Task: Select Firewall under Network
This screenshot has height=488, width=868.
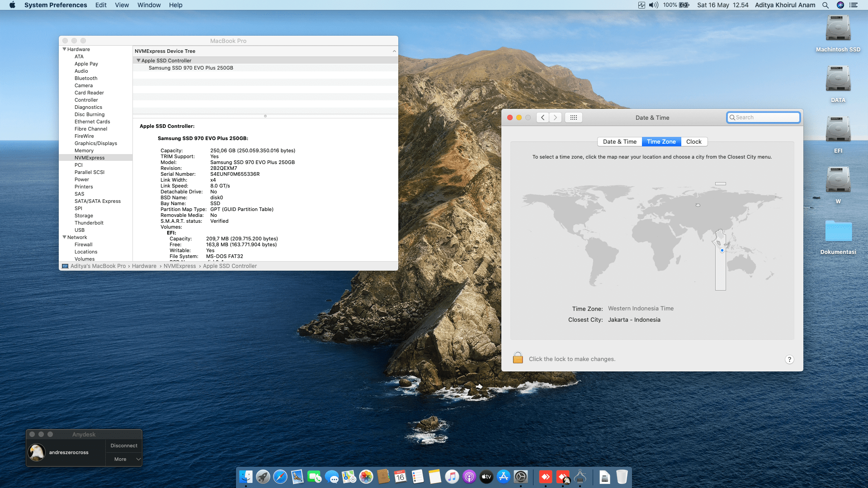Action: pyautogui.click(x=84, y=244)
